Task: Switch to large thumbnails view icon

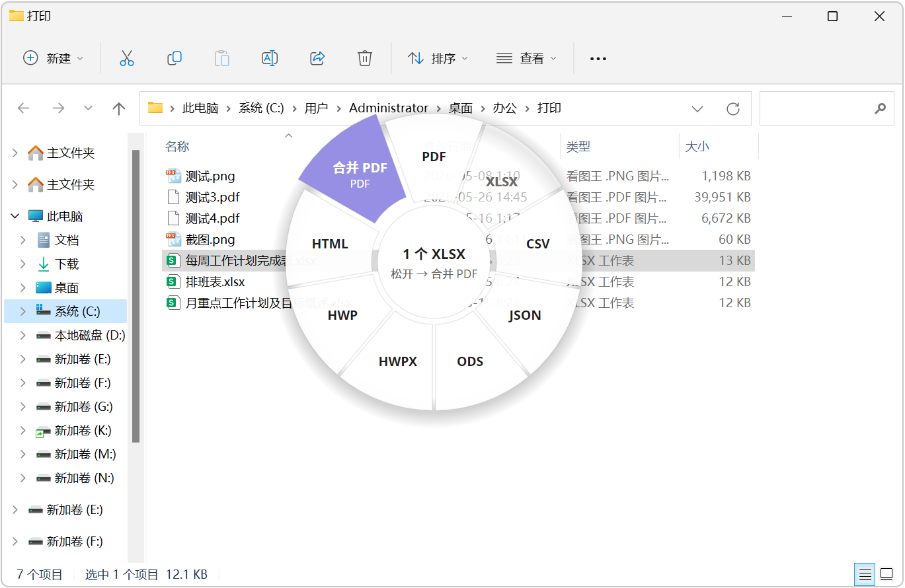Action: click(885, 574)
